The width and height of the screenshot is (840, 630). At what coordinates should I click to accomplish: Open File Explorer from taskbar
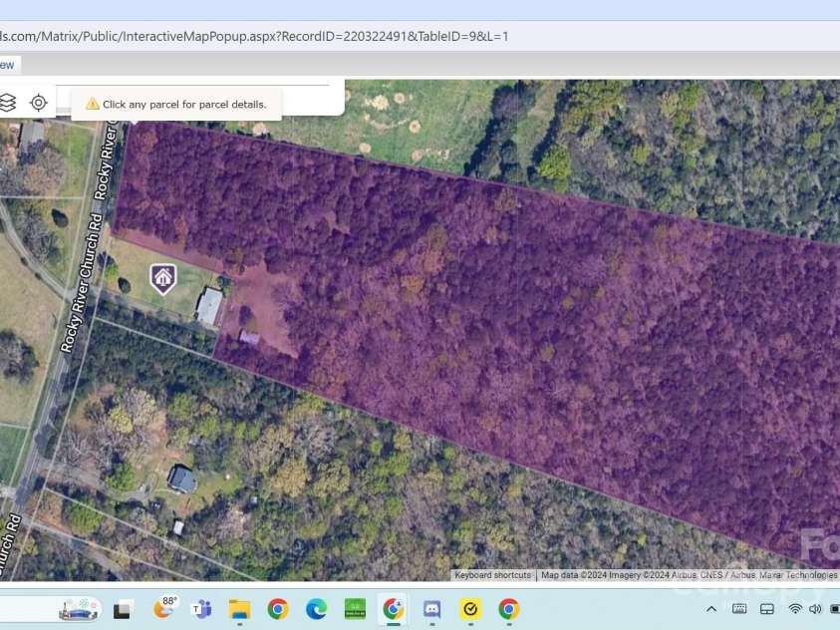[x=239, y=609]
